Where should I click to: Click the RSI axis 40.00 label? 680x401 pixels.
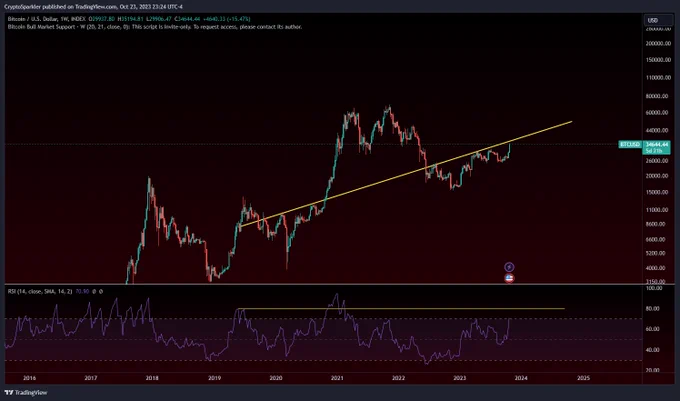(x=653, y=350)
